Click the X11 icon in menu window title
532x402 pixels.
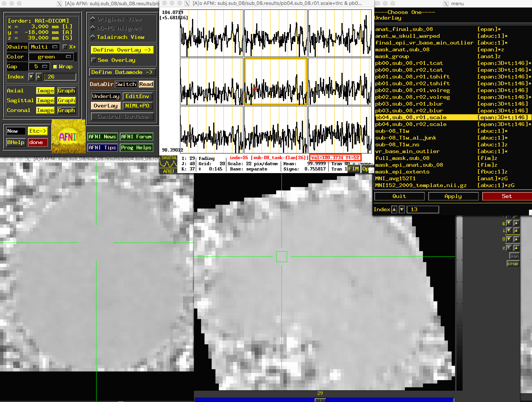point(446,4)
